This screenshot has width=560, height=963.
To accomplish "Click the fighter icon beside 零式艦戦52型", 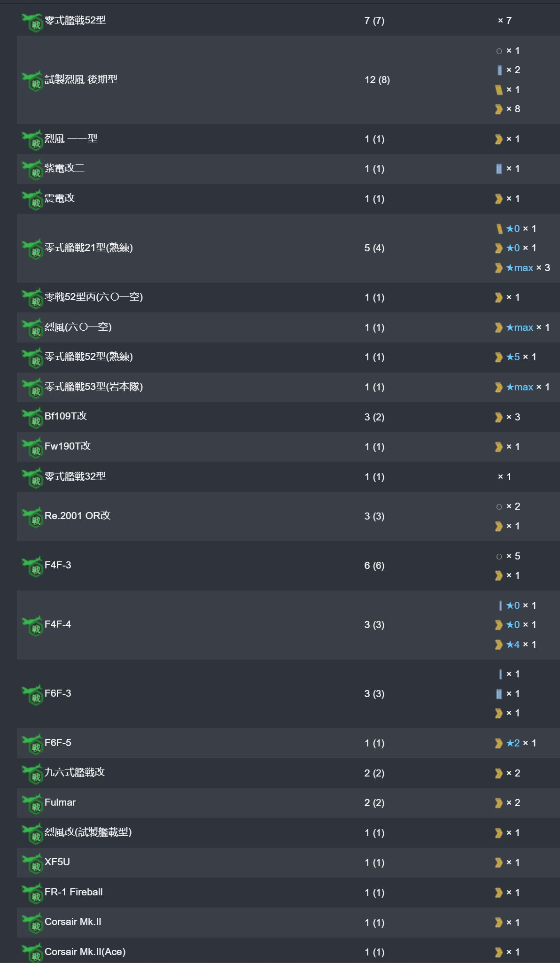I will 32,22.
